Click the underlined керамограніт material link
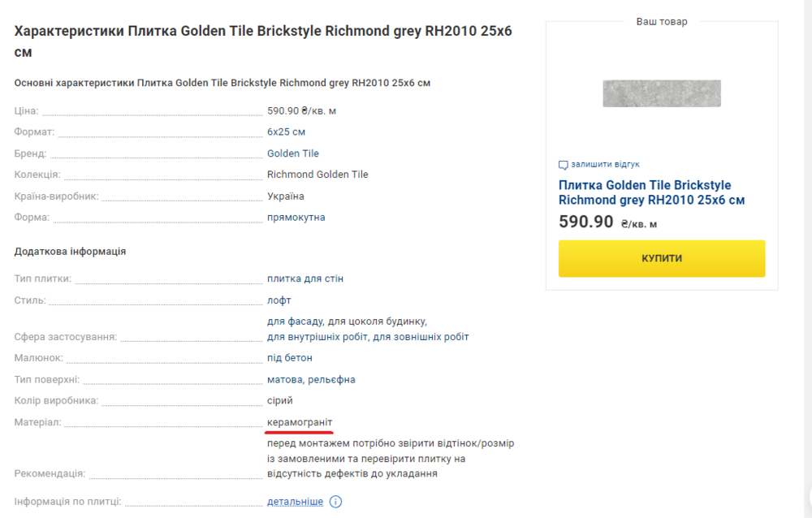The width and height of the screenshot is (812, 518). coord(300,422)
